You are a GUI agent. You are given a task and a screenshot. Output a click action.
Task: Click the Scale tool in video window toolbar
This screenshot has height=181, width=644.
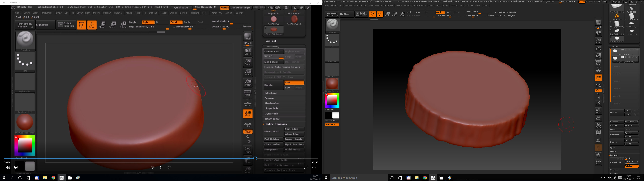112,25
